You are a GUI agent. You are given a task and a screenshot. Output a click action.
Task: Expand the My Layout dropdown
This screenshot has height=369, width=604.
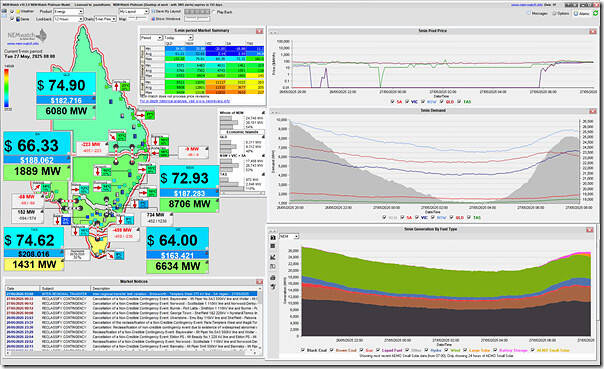coord(134,12)
